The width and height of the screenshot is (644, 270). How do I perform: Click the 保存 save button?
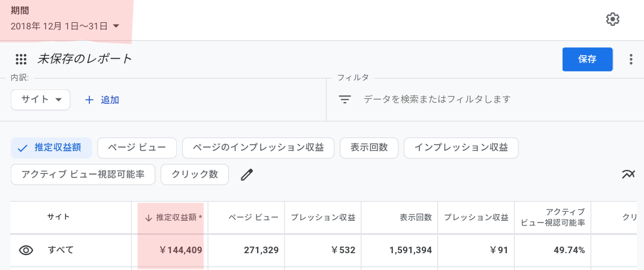[x=587, y=59]
